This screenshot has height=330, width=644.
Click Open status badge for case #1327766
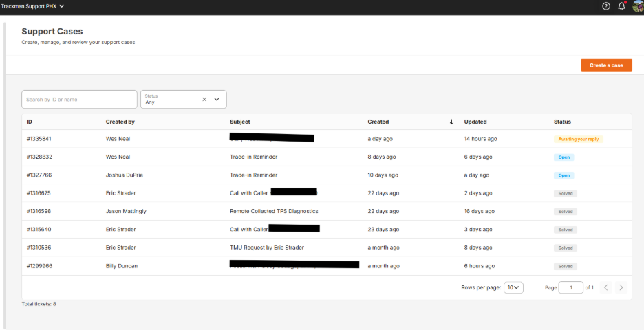click(564, 175)
